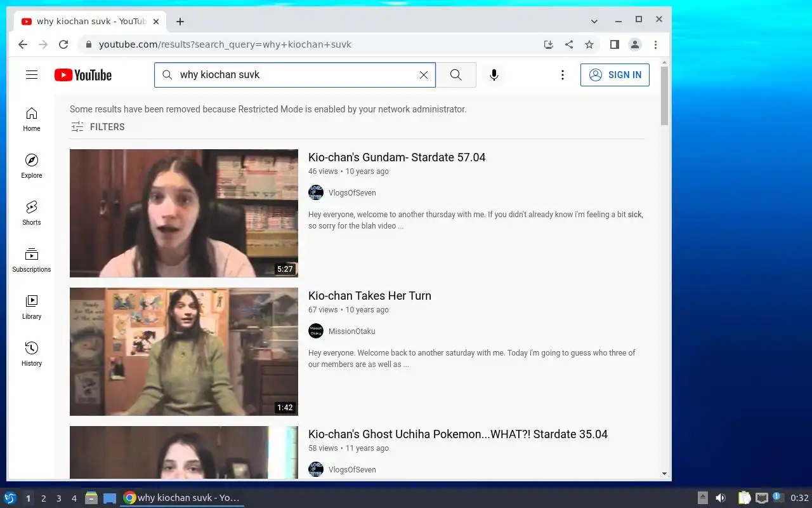This screenshot has width=812, height=508.
Task: Open Explore in the sidebar
Action: click(32, 166)
